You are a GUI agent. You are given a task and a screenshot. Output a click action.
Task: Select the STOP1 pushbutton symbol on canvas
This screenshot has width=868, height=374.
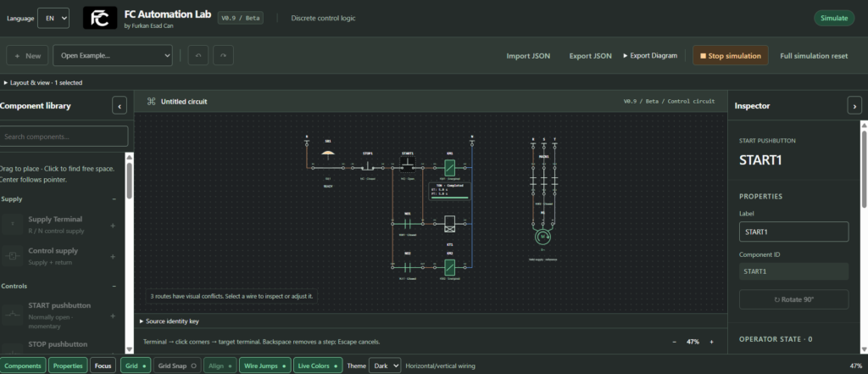click(x=368, y=165)
